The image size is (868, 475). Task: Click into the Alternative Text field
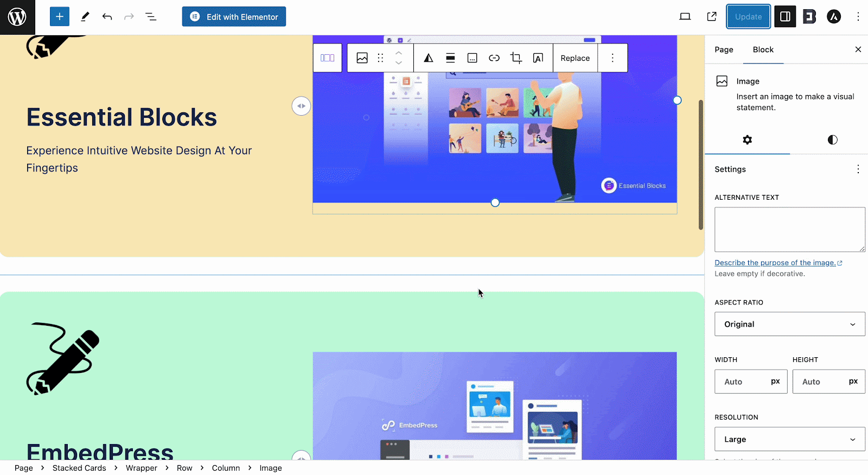tap(789, 229)
